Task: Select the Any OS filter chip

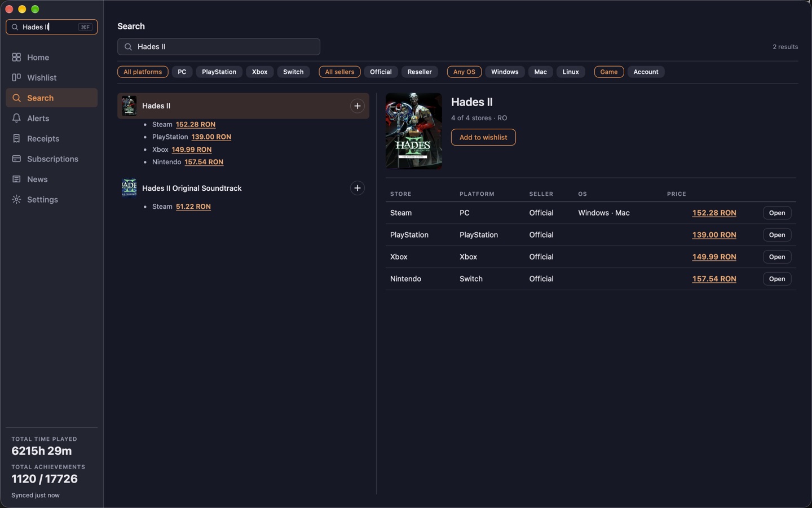Action: [465, 72]
